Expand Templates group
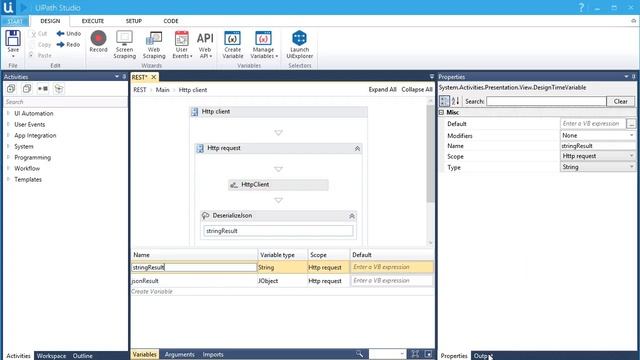The width and height of the screenshot is (640, 360). click(8, 180)
